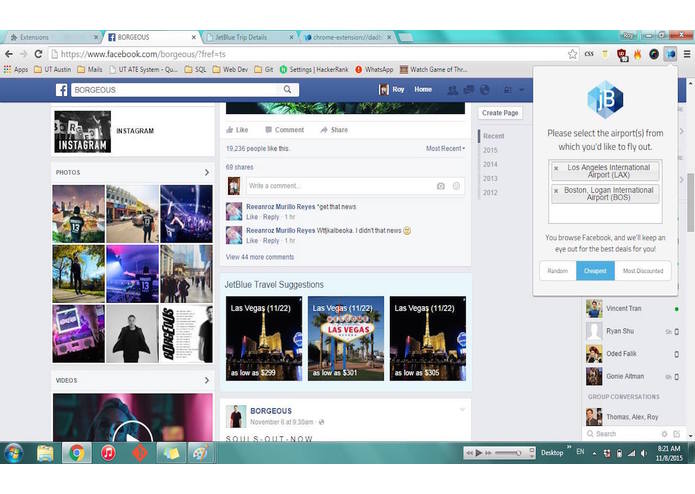
Task: Attach a photo with the camera icon
Action: [441, 186]
